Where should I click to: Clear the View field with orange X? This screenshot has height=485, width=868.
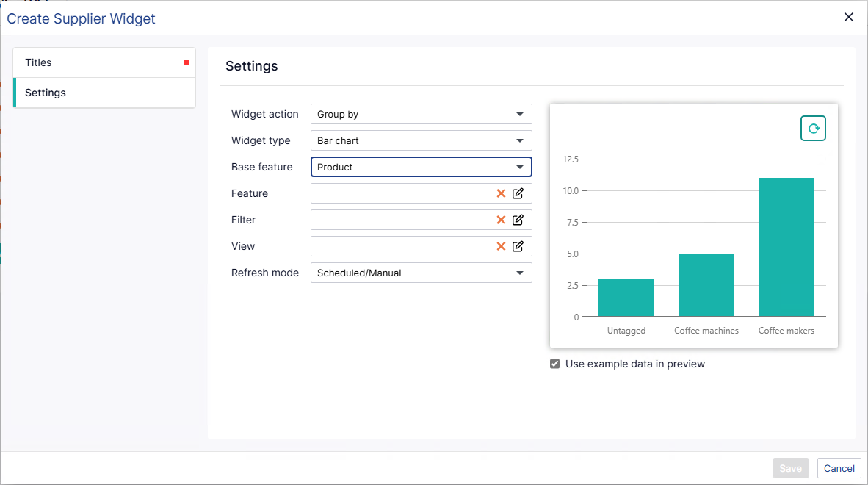click(x=501, y=246)
